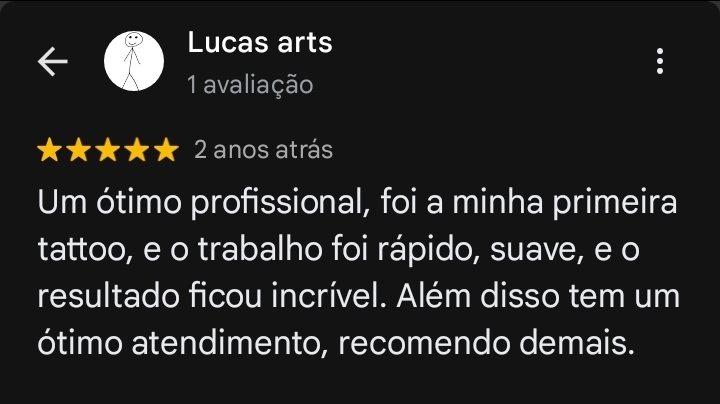Click "recomendo demais" at the review end

(487, 343)
